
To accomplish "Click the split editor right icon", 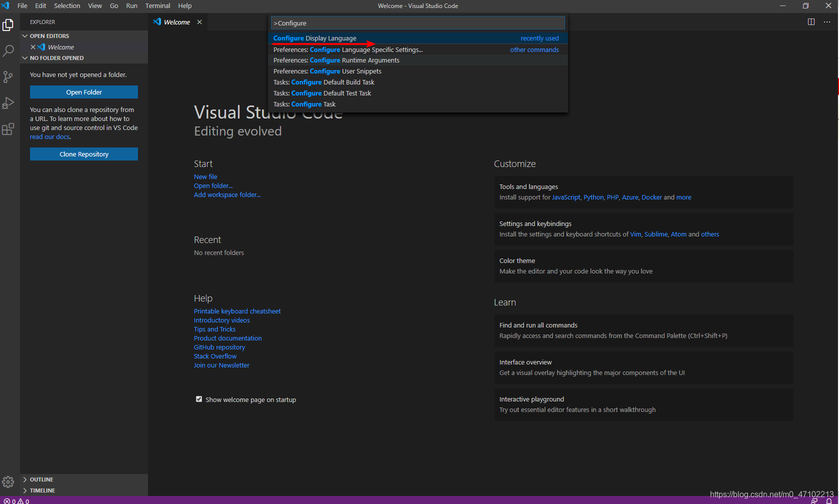I will tap(811, 22).
